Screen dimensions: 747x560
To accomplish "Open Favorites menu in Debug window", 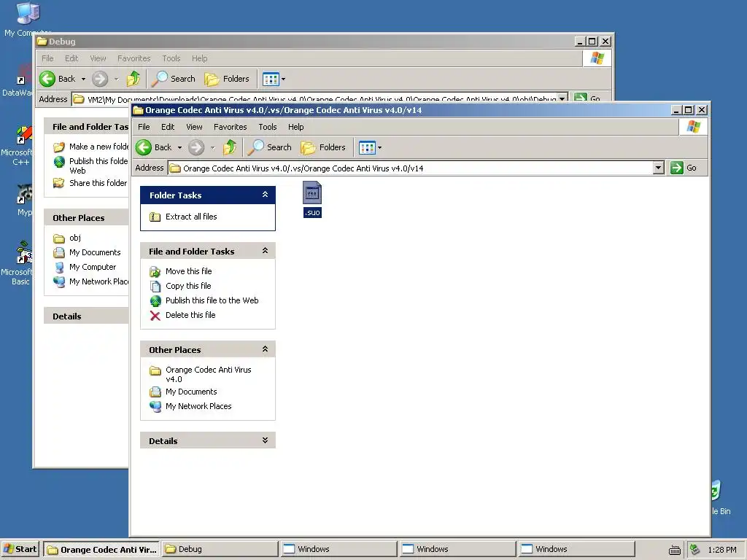I will [x=134, y=58].
